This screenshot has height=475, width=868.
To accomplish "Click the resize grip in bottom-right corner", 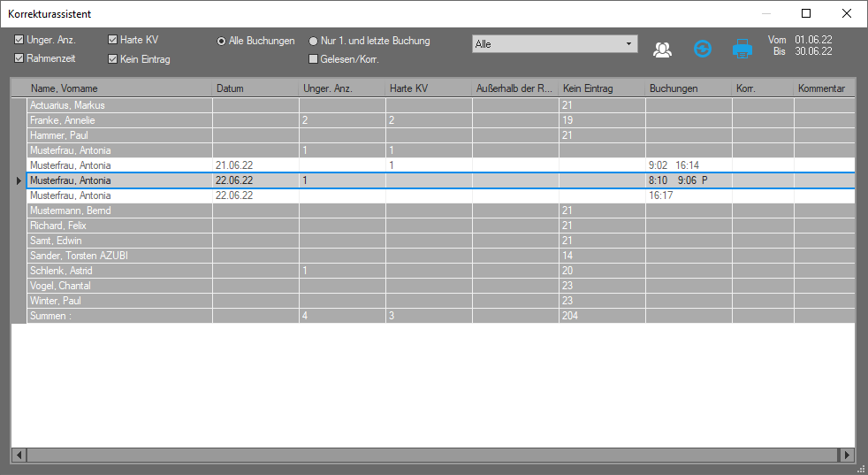I will 861,469.
